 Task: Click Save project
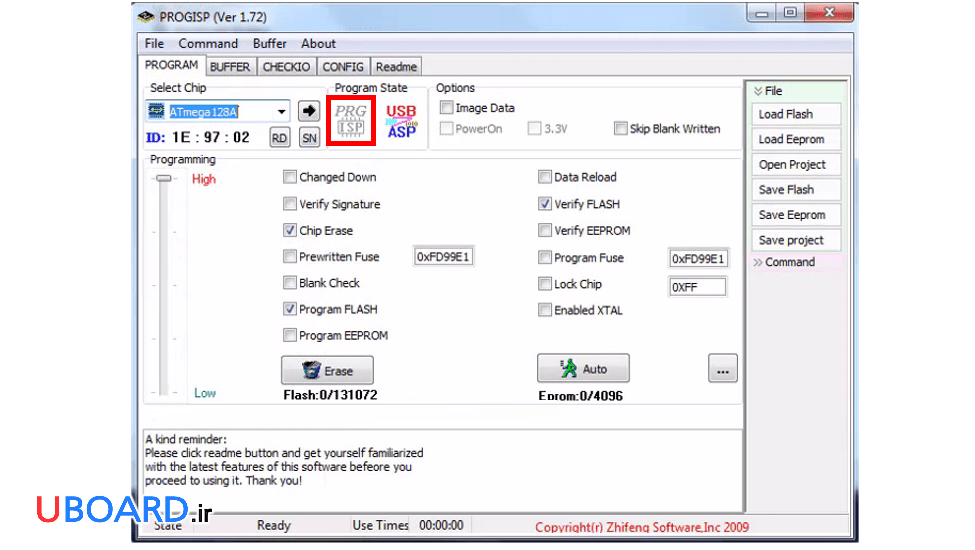click(796, 241)
